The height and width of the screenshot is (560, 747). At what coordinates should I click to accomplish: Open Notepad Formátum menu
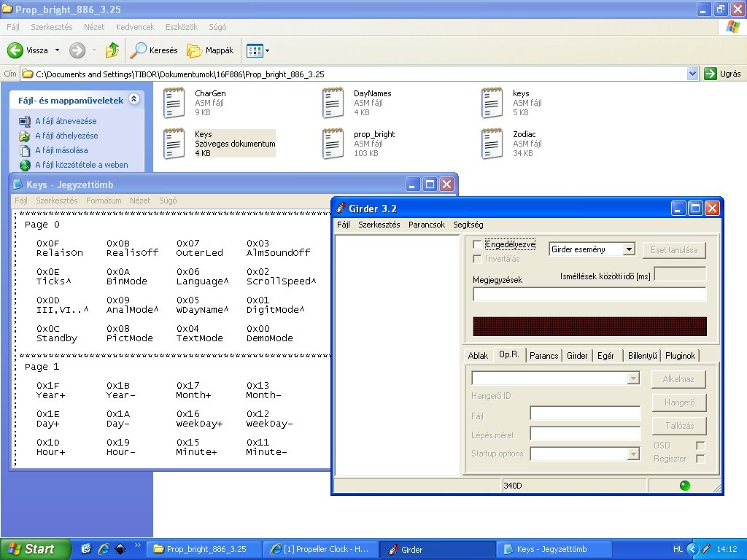pyautogui.click(x=104, y=201)
